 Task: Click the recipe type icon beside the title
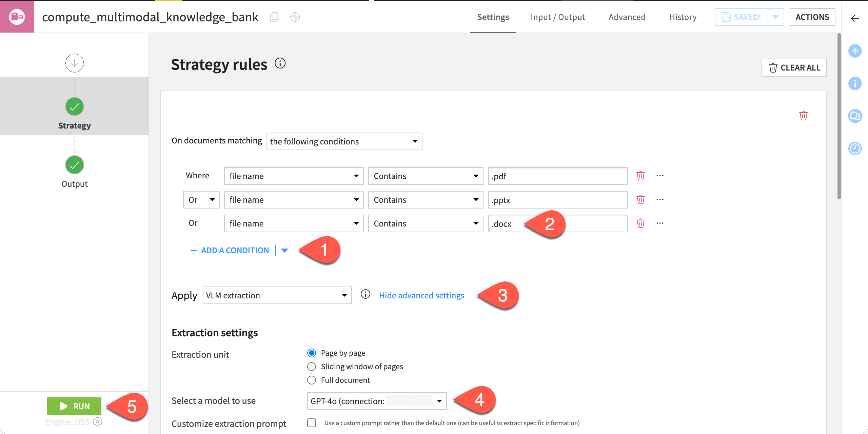(17, 17)
